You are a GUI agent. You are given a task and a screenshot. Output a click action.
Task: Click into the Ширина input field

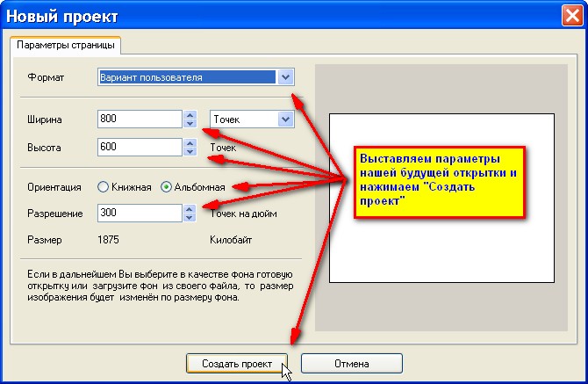coord(140,119)
